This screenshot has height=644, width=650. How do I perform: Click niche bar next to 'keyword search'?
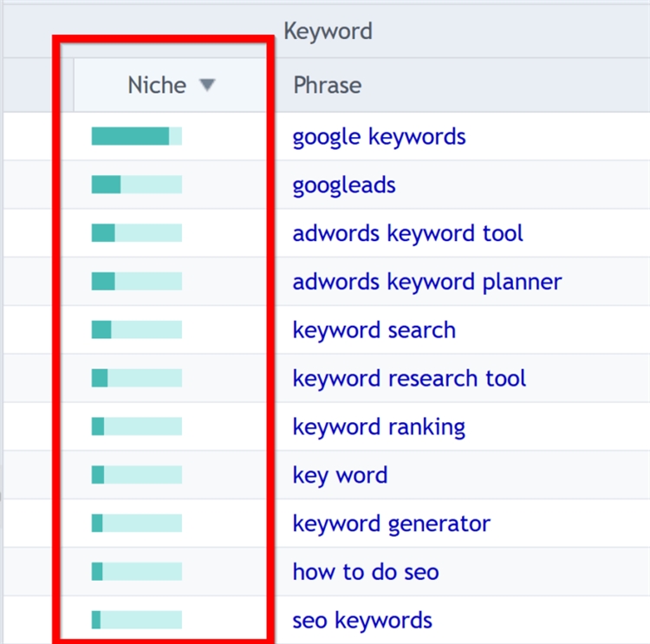click(x=137, y=330)
